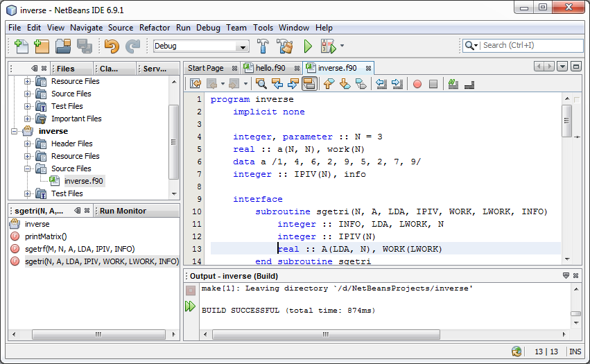Click the Find Selection magnifier icon

coord(261,84)
